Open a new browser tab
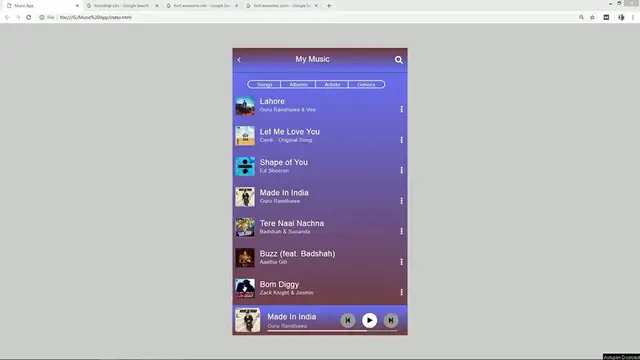Screen dimensions: 640x360 (x=329, y=6)
